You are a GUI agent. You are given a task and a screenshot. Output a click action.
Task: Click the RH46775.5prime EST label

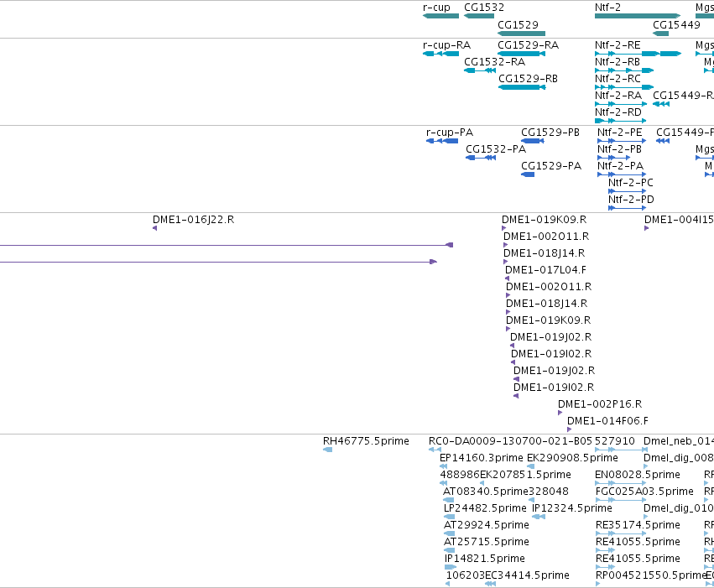pyautogui.click(x=366, y=441)
